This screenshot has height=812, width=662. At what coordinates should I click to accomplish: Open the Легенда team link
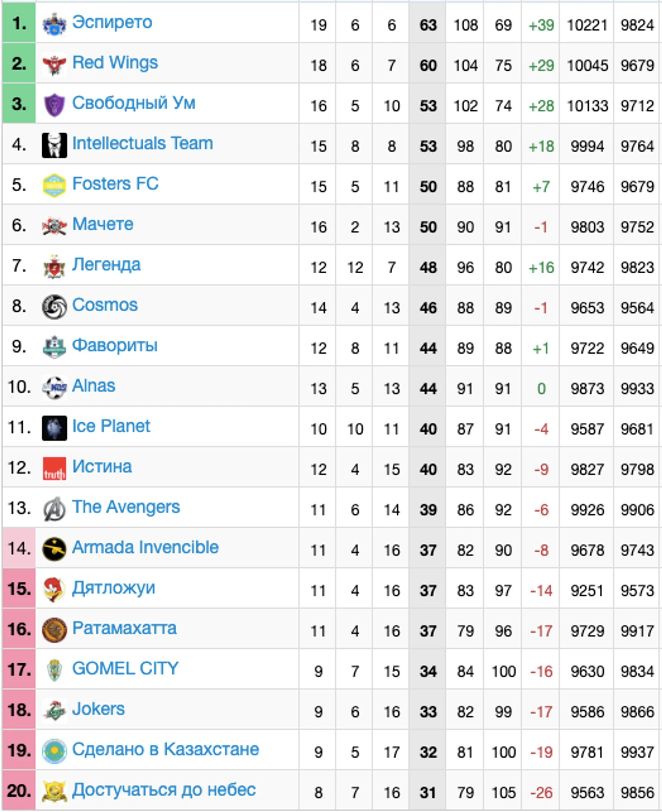(107, 265)
